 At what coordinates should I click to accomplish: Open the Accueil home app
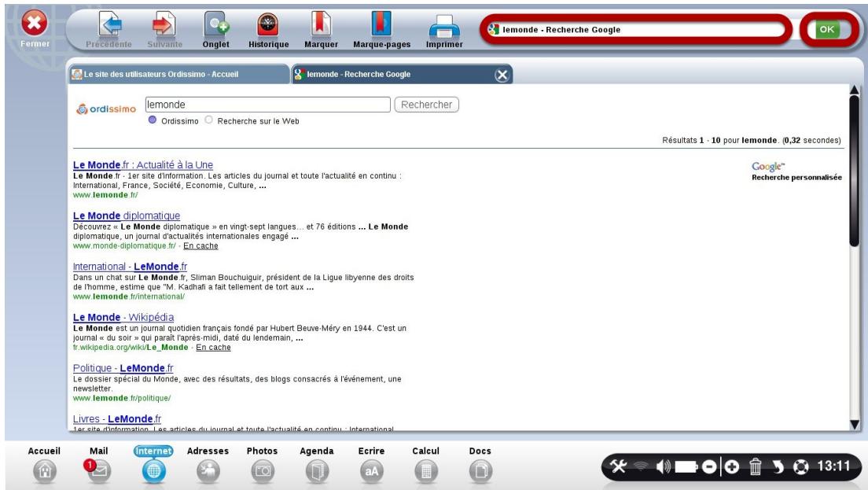point(44,470)
